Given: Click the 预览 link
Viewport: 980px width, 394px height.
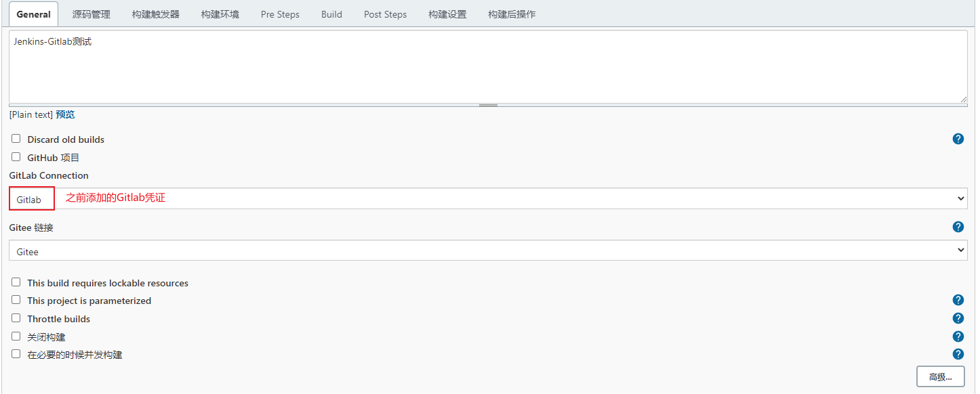Looking at the screenshot, I should [x=65, y=114].
